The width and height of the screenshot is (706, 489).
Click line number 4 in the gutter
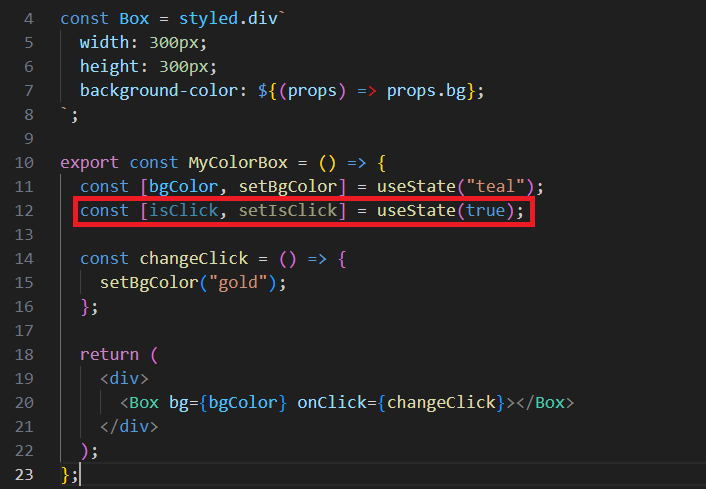[29, 19]
